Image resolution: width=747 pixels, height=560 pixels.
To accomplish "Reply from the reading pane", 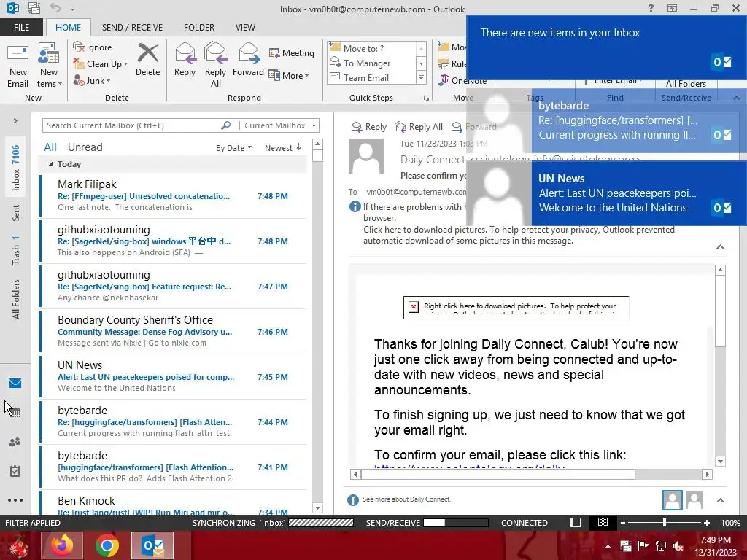I will point(368,127).
